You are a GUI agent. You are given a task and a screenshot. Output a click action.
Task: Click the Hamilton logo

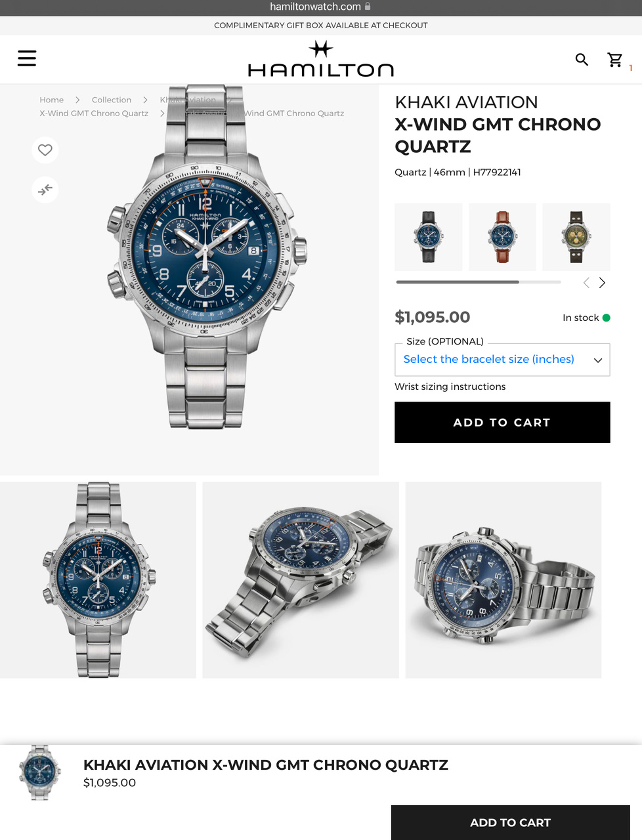321,59
